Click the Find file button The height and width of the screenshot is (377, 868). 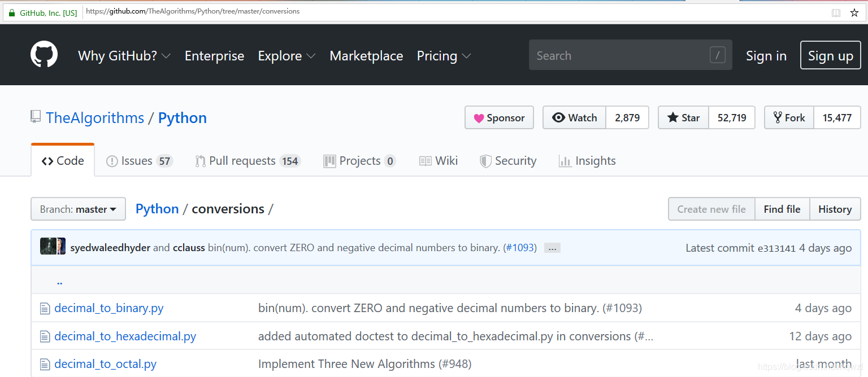click(x=782, y=209)
